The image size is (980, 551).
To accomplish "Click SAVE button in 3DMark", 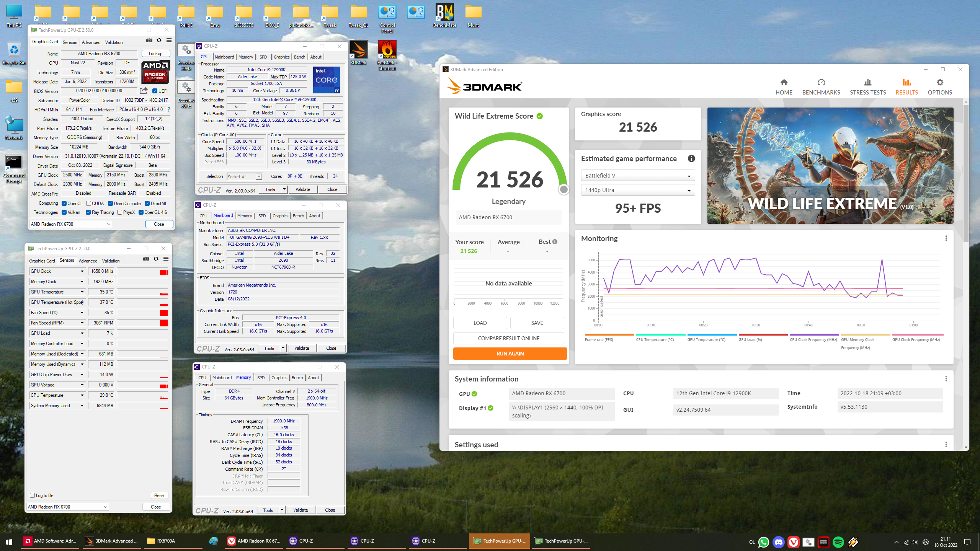I will [537, 323].
